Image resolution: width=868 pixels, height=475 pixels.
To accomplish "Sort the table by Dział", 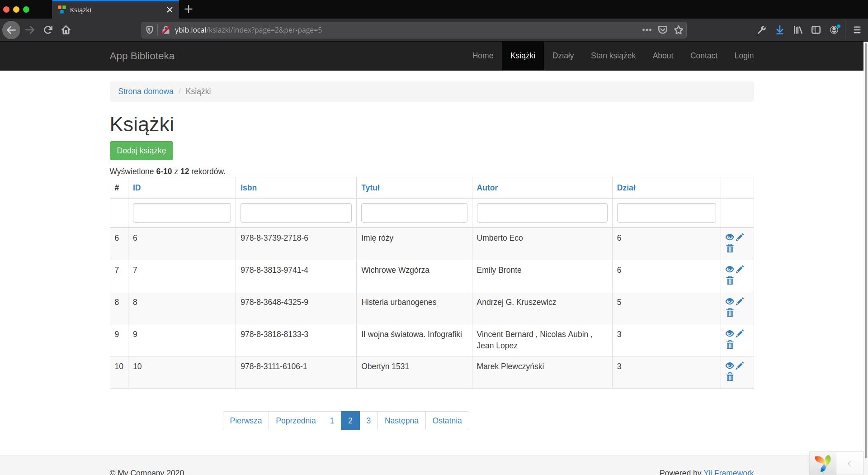I will (x=626, y=188).
